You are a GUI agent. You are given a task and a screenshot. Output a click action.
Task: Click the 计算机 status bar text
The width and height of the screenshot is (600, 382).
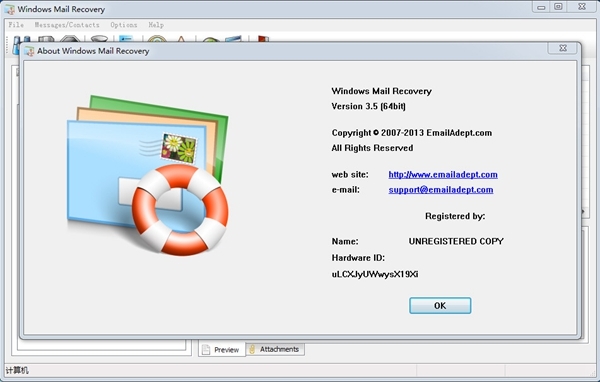pyautogui.click(x=17, y=370)
